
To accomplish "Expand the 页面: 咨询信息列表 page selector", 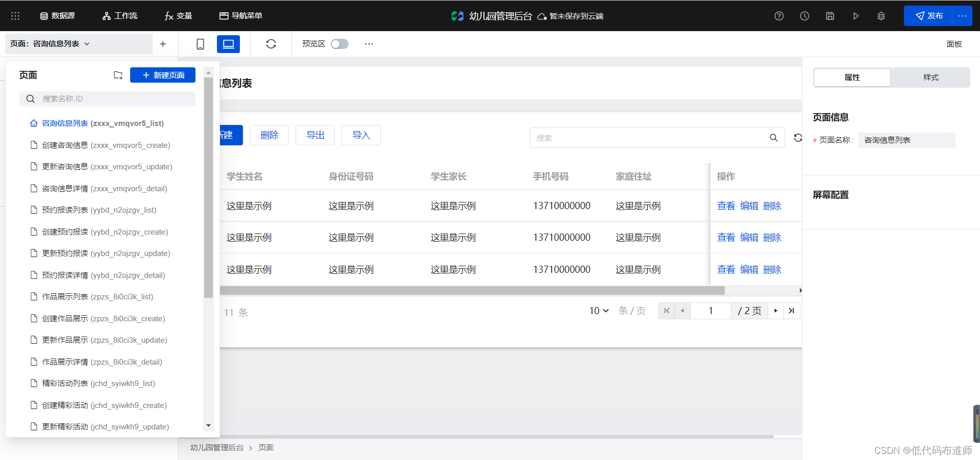I will [79, 44].
